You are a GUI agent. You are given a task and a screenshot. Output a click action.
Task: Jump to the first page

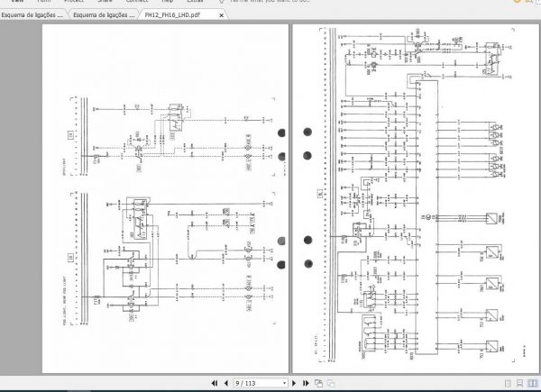[x=215, y=383]
